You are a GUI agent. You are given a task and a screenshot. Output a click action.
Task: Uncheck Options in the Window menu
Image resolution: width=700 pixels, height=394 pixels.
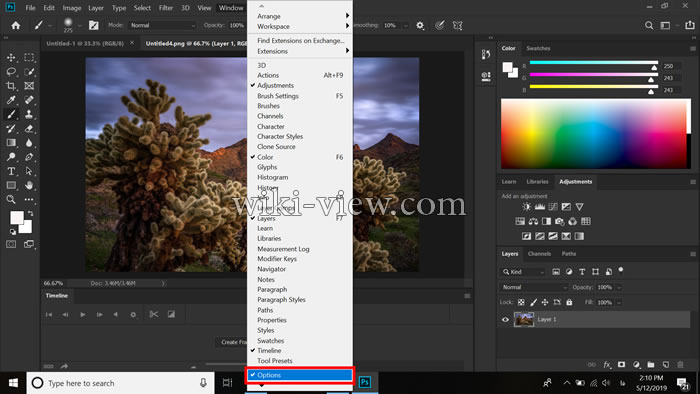300,375
